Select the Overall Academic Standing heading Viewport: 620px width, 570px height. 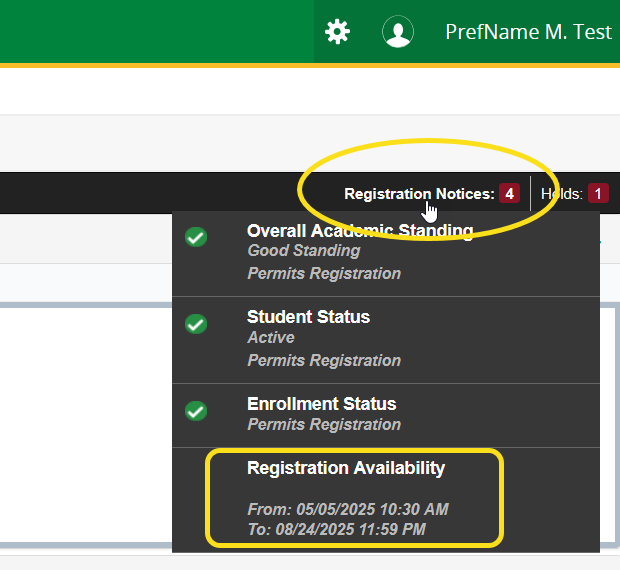[360, 231]
